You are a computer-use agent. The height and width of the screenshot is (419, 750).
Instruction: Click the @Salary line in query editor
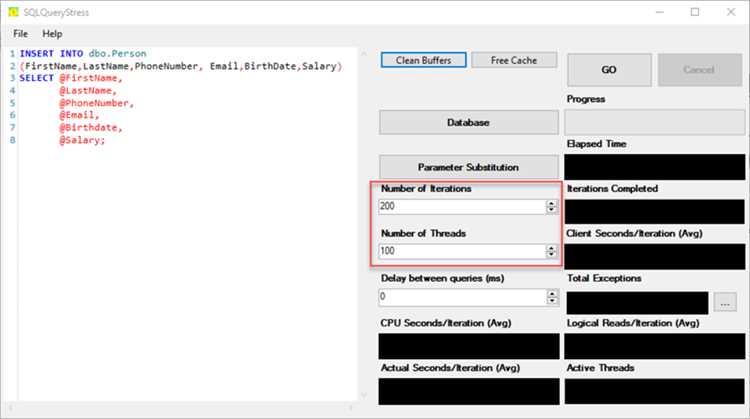(82, 140)
